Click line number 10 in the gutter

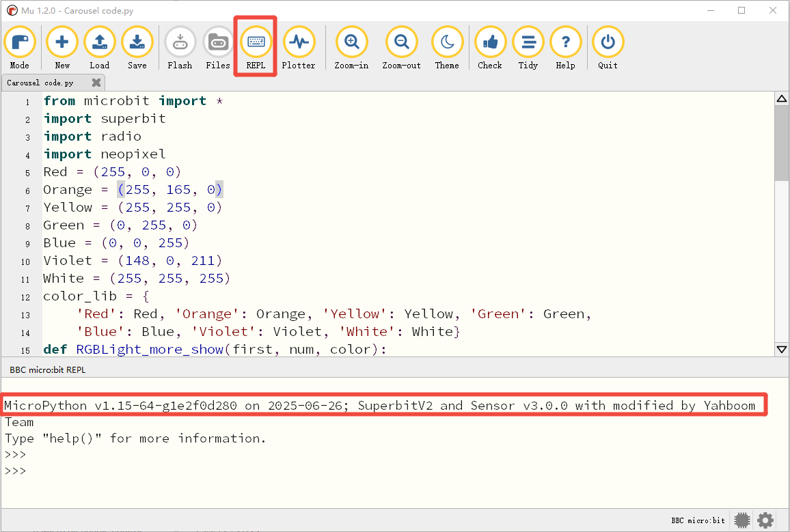pos(25,262)
